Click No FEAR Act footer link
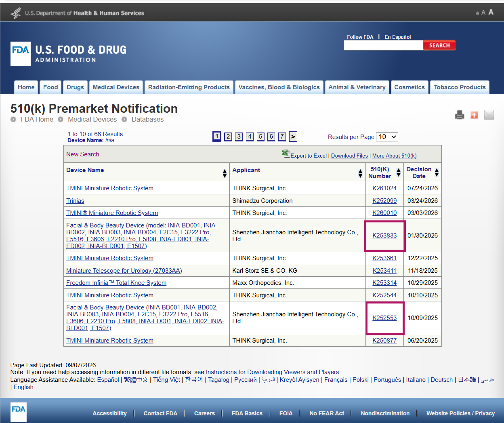Screen dimensions: 504x423 (x=327, y=413)
